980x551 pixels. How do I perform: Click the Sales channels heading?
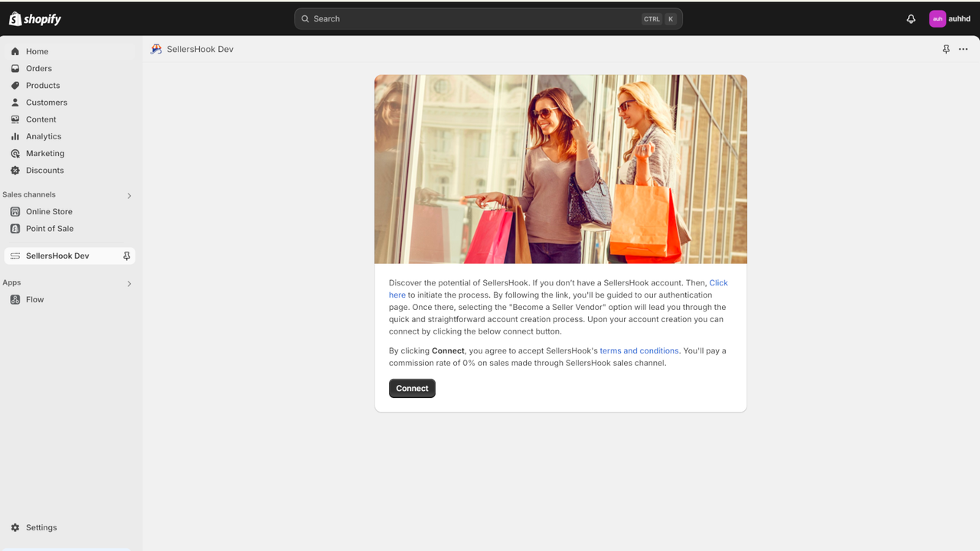[x=29, y=194]
